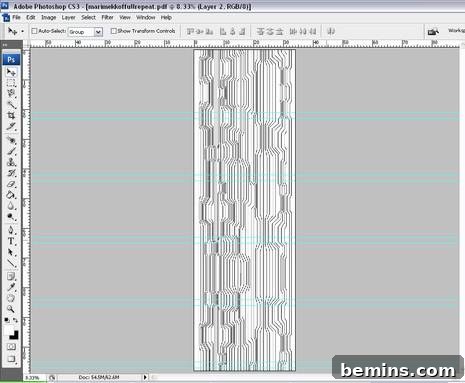
Task: Select the Type tool
Action: click(x=11, y=241)
